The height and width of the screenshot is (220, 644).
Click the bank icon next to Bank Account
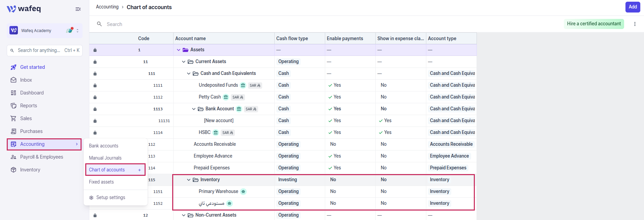pos(239,109)
